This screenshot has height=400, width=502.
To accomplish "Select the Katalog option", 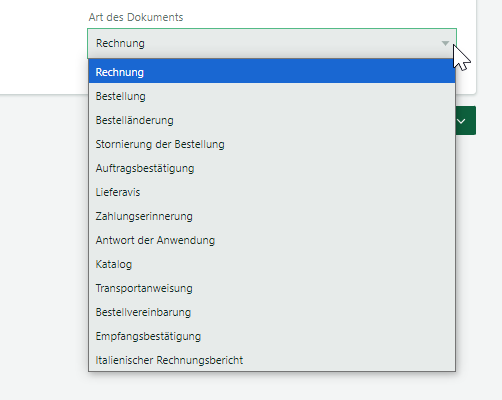I will 272,264.
